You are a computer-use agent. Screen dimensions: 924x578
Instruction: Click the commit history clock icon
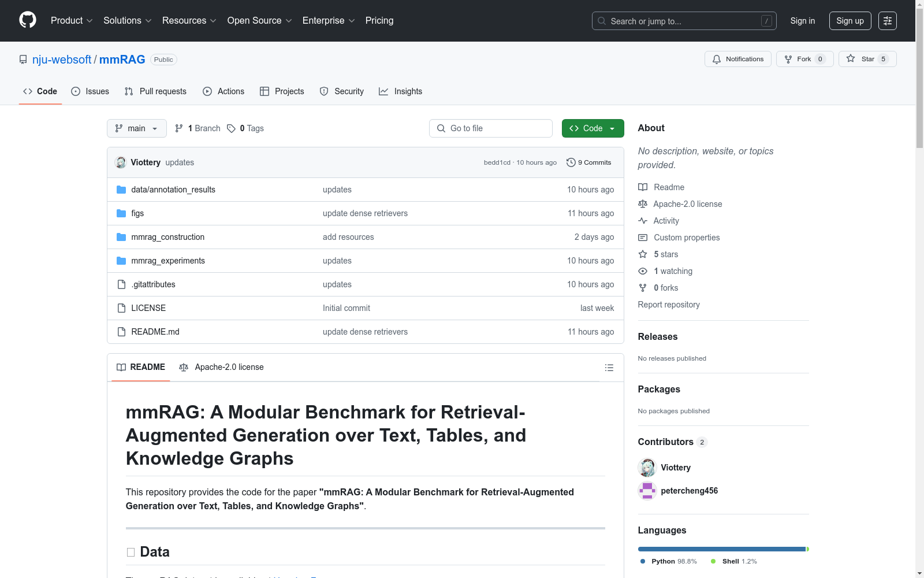(571, 162)
